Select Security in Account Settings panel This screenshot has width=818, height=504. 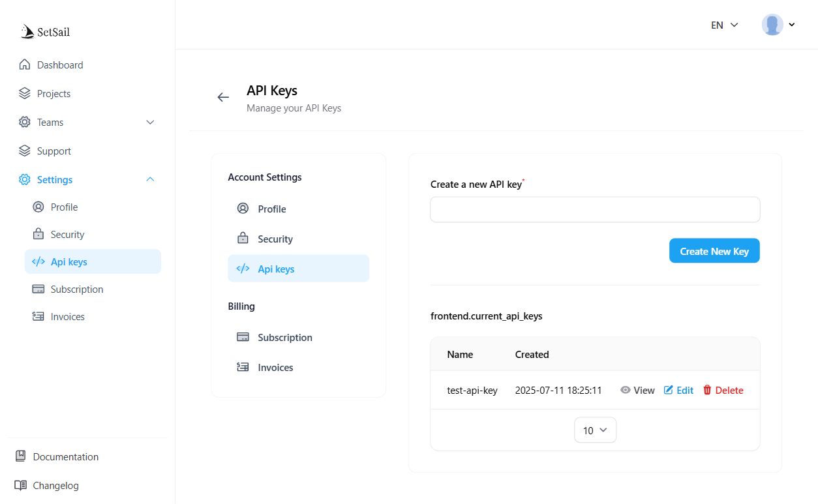point(275,239)
